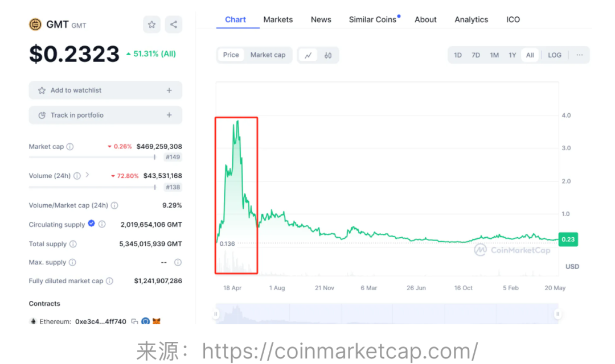Show info tooltip for Market cap
Viewport: 615px width, 364px height.
[70, 147]
